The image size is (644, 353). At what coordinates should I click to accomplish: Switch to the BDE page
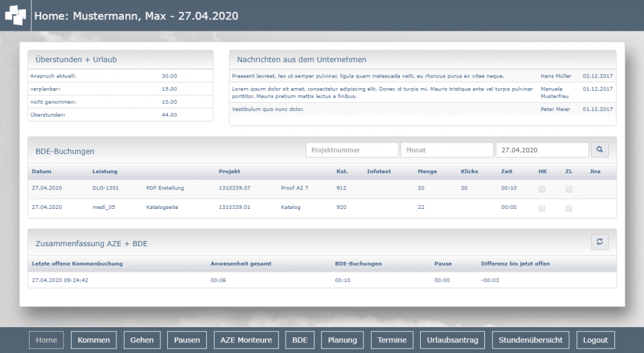pos(300,340)
